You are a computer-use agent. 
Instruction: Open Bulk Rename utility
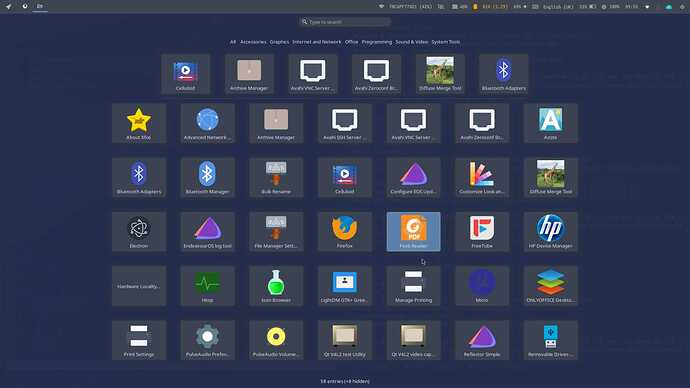276,177
